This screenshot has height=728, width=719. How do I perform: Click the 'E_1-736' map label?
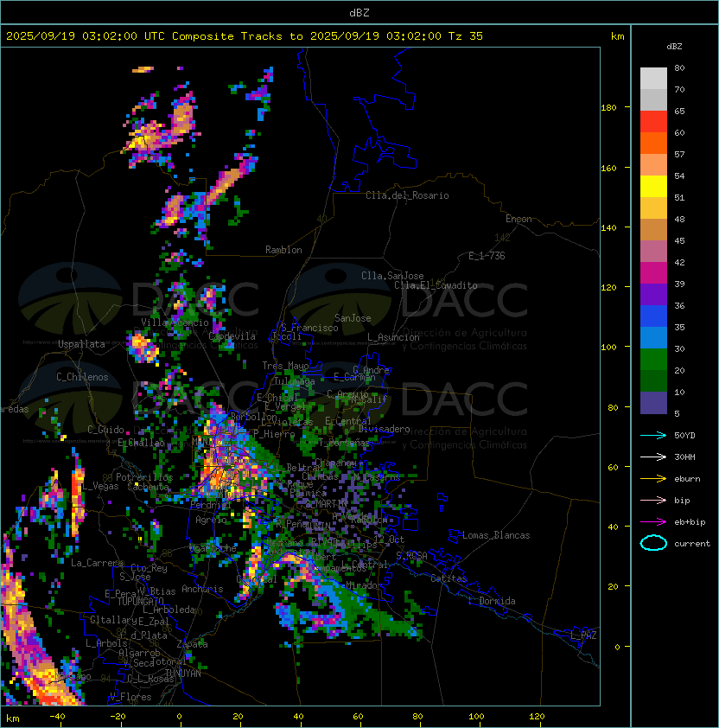click(487, 256)
